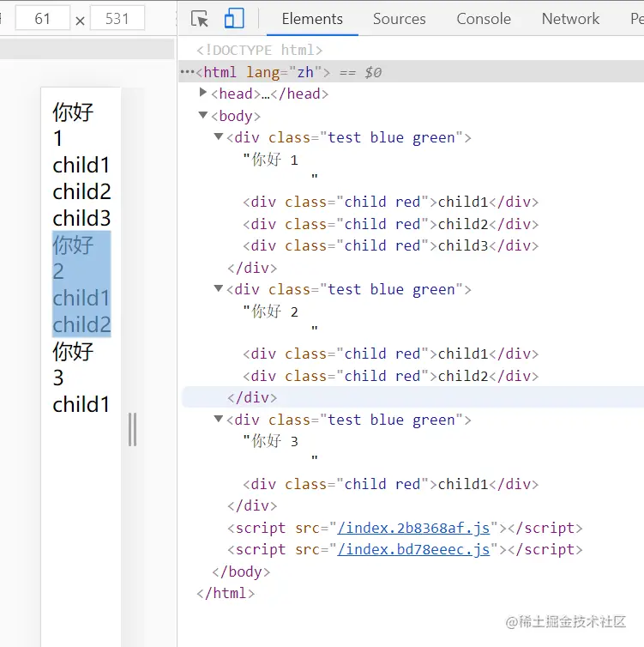
Task: Click the viewport resize handle bar
Action: [x=132, y=430]
